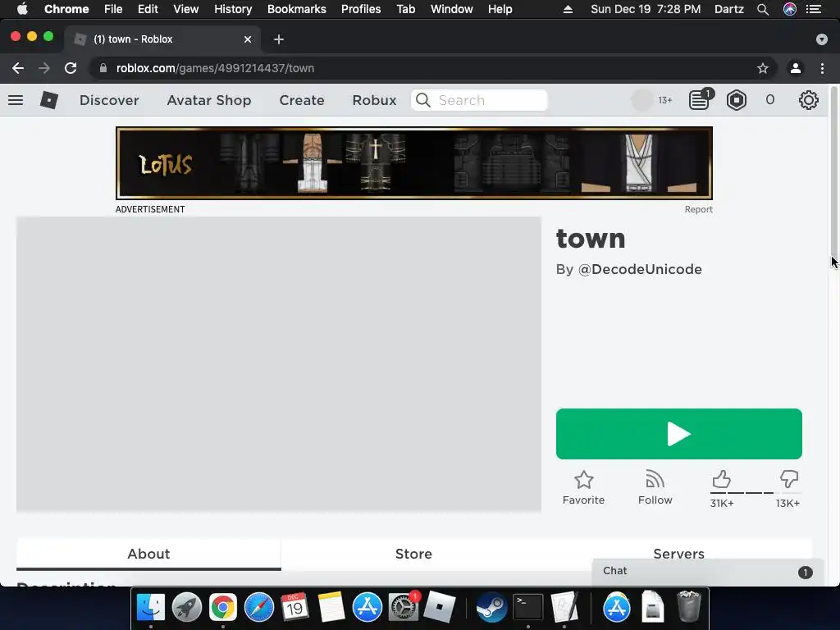The width and height of the screenshot is (840, 630).
Task: Open Trash in the Dock
Action: click(689, 608)
